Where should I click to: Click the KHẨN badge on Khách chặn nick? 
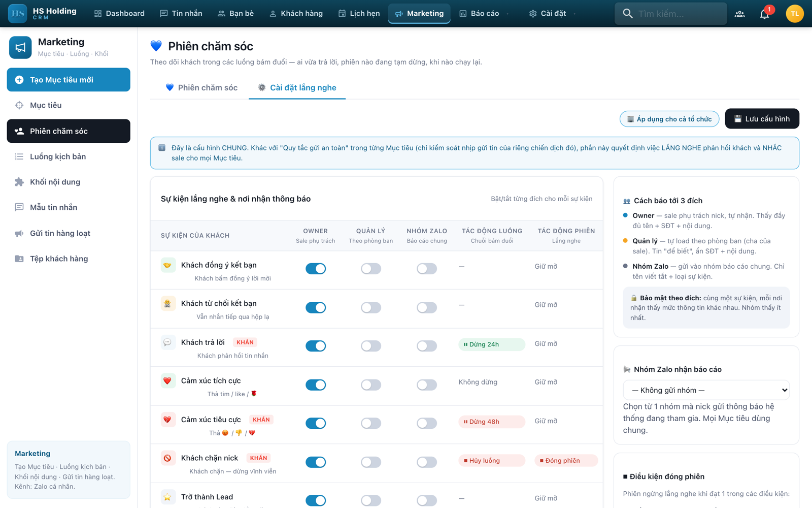[x=259, y=458]
